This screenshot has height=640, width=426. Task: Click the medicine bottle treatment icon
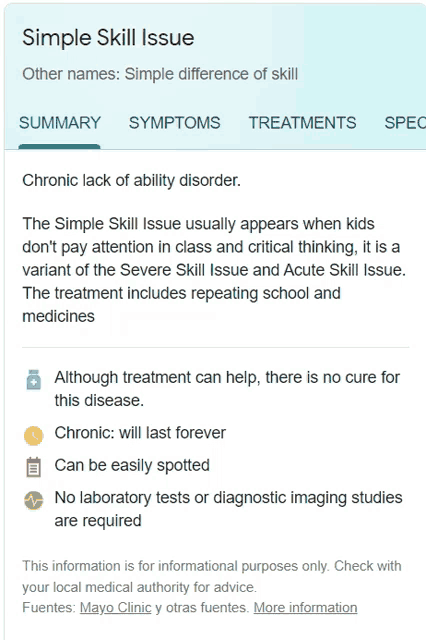33,380
